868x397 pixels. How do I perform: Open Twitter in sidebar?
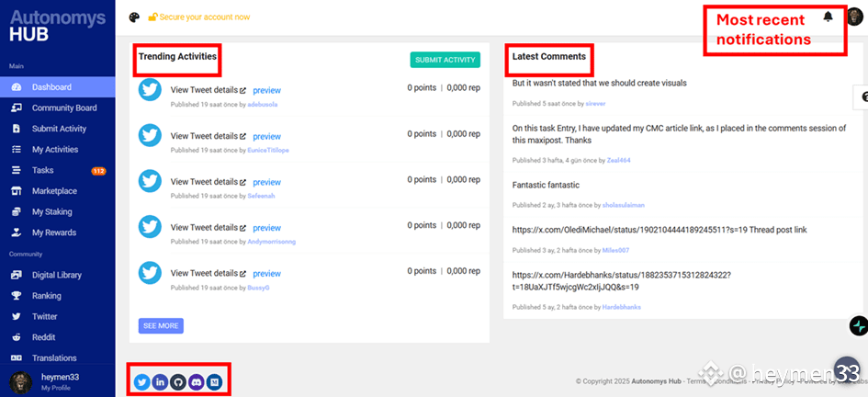58,316
